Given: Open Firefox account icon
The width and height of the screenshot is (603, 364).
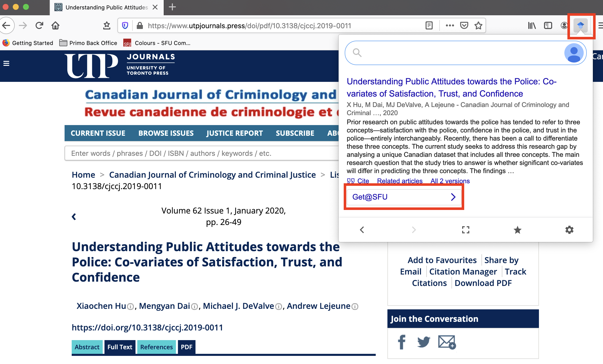Looking at the screenshot, I should (x=564, y=25).
